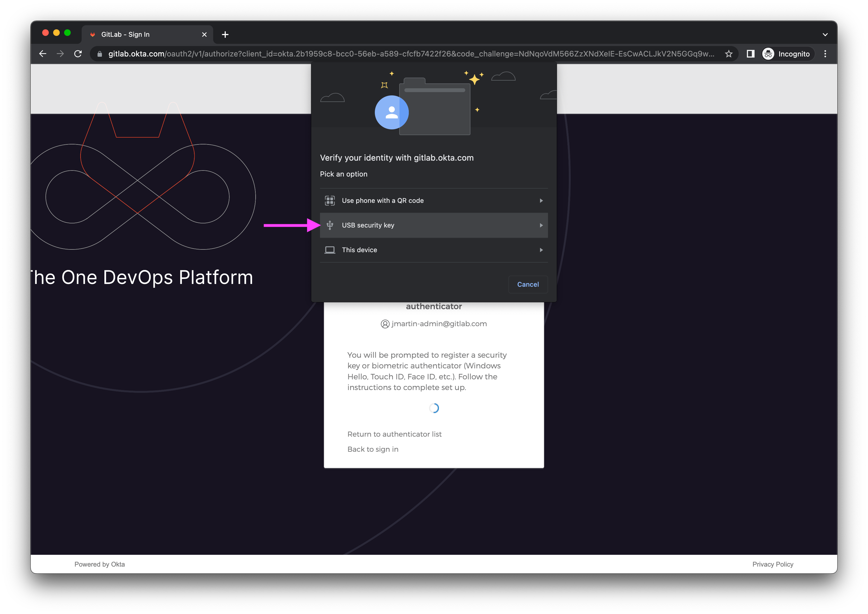Open a new tab with plus button
The width and height of the screenshot is (868, 614).
225,35
